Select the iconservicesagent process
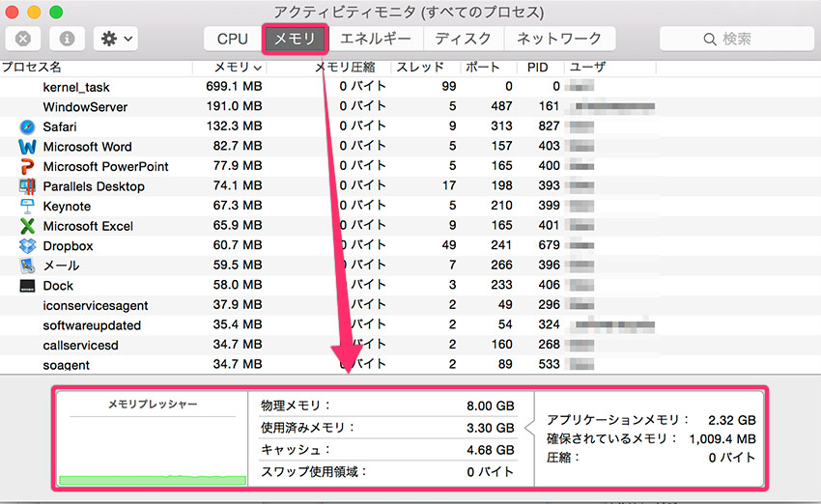 tap(96, 306)
